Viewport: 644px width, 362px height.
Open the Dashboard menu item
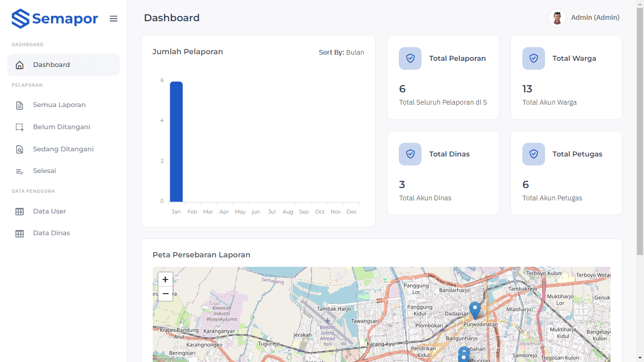pyautogui.click(x=63, y=65)
